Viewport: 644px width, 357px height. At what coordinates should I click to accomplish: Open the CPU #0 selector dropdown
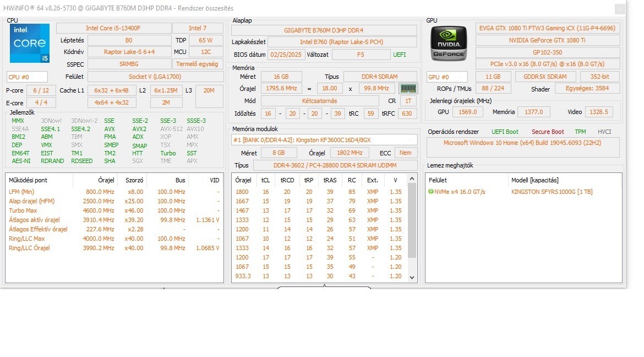(27, 77)
